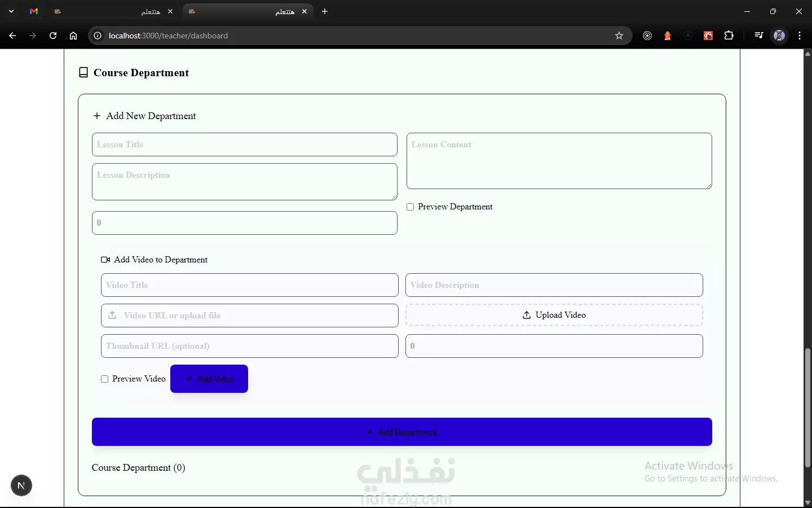Click the Upload Video dashed button
Image resolution: width=812 pixels, height=508 pixels.
tap(554, 315)
